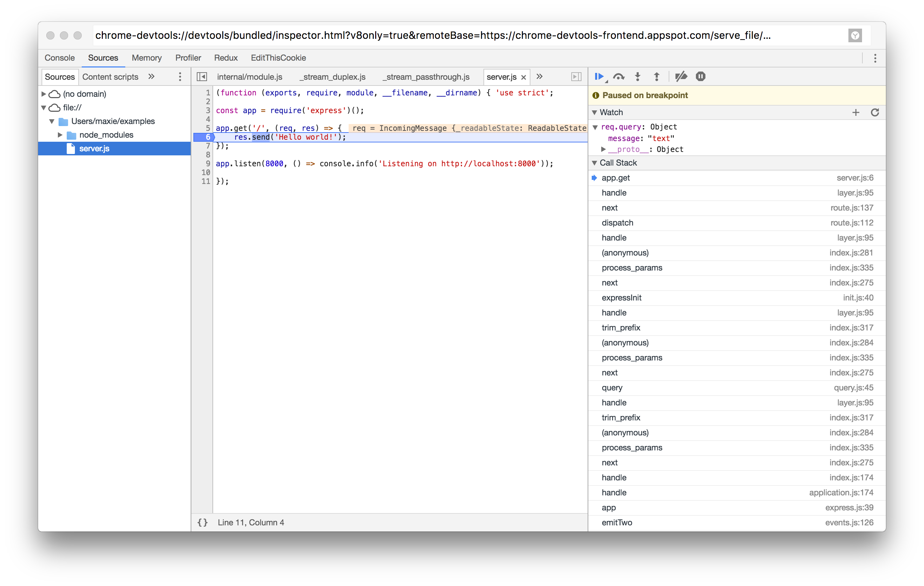Switch to the Memory tab
The image size is (924, 586).
click(147, 58)
